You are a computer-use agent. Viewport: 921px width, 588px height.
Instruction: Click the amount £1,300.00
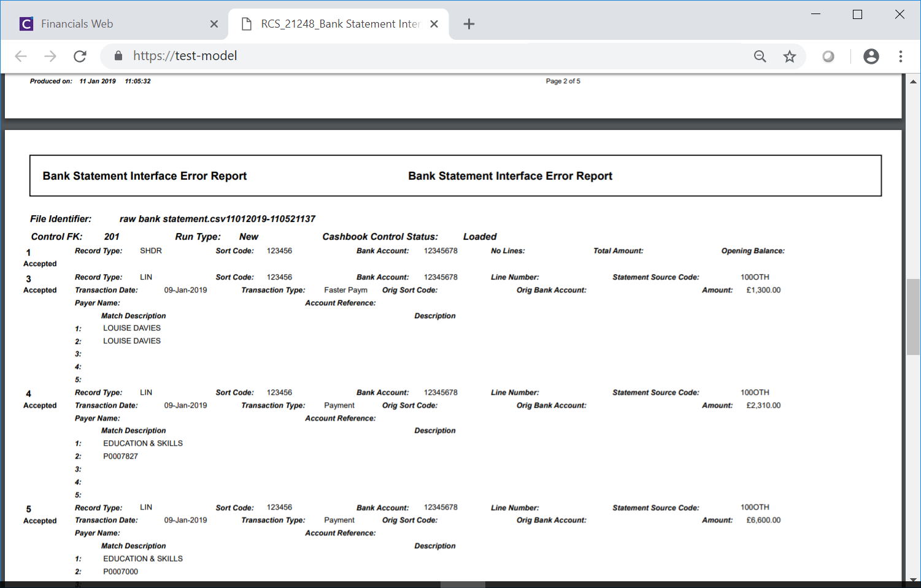point(763,290)
